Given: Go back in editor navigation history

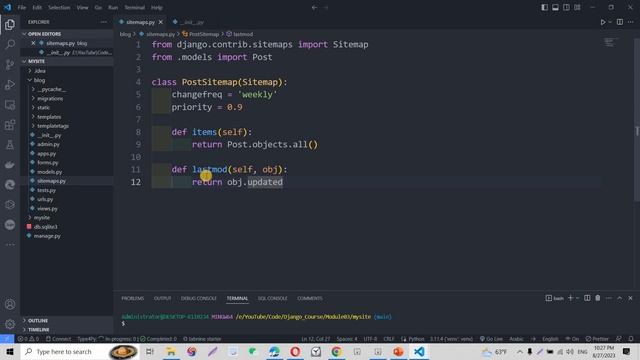Looking at the screenshot, I should 314,7.
